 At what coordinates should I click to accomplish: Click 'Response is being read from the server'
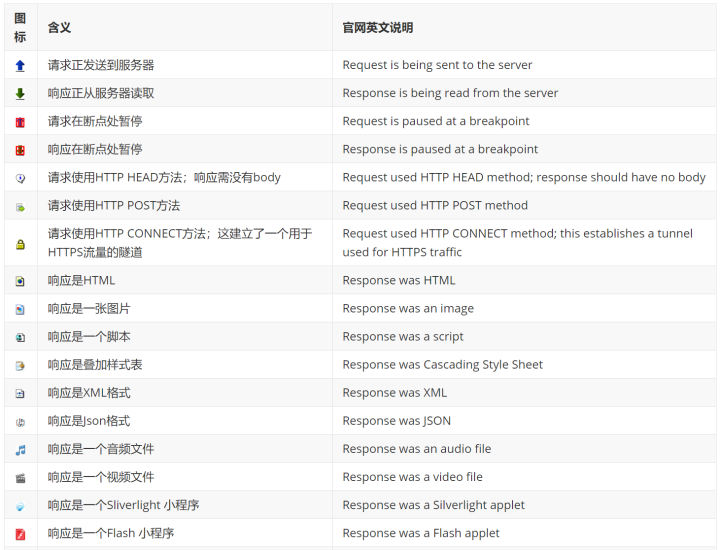point(450,93)
